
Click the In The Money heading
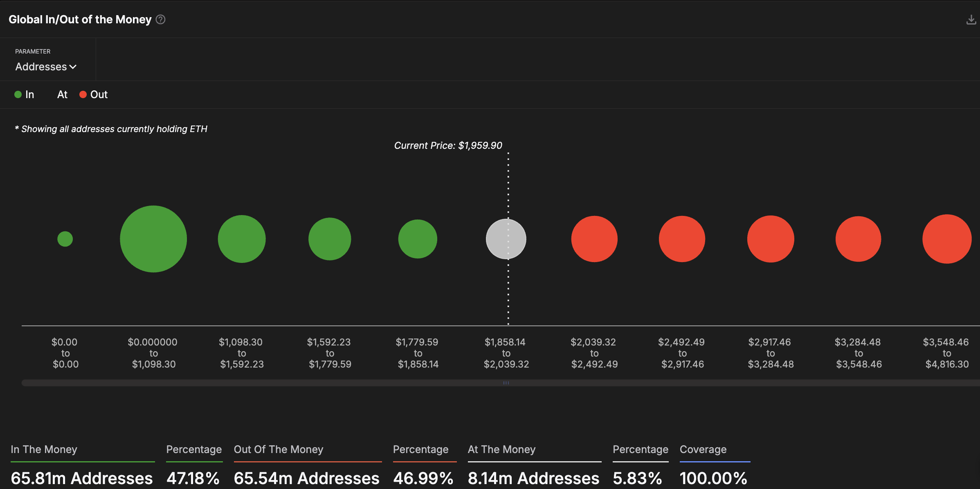44,449
